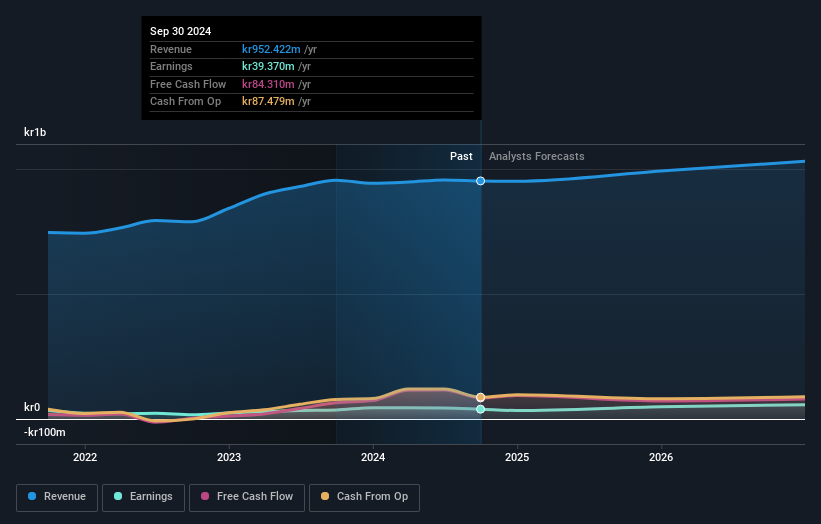The width and height of the screenshot is (821, 524).
Task: Click the 2023 x-axis label
Action: tap(229, 458)
